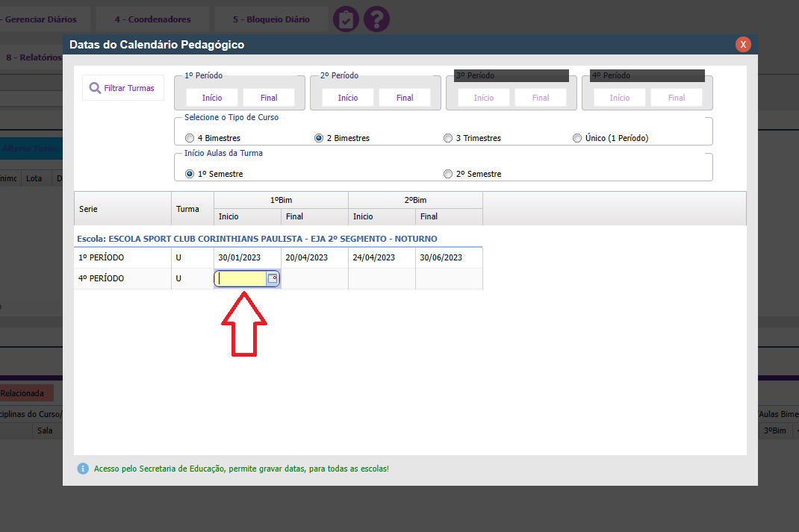Click the calendar picker icon in date field
799x532 pixels.
click(273, 278)
